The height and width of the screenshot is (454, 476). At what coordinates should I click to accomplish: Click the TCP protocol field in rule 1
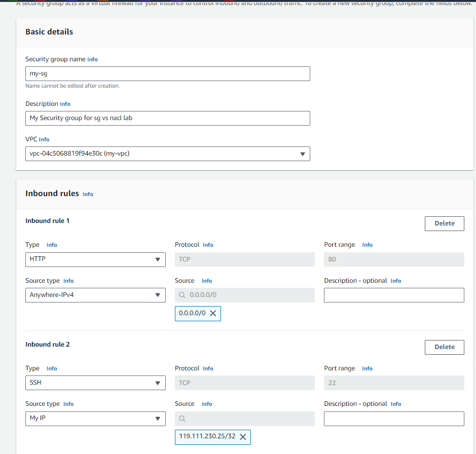coord(245,259)
